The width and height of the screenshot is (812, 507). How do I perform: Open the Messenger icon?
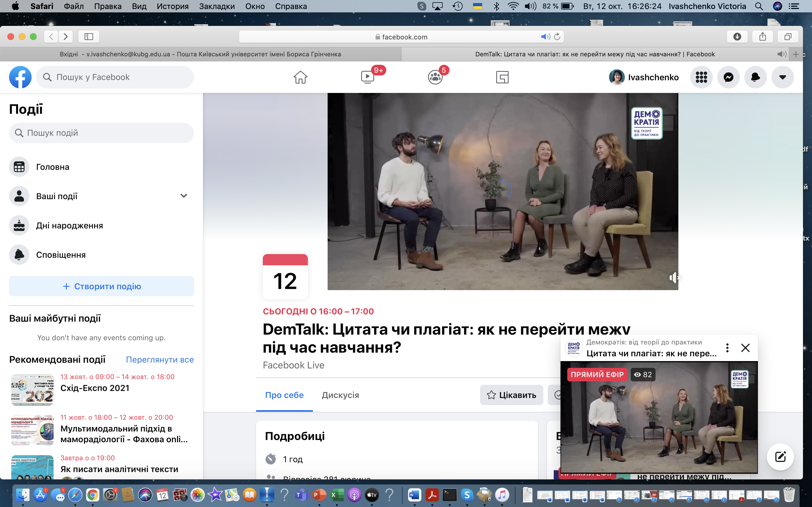(x=728, y=77)
